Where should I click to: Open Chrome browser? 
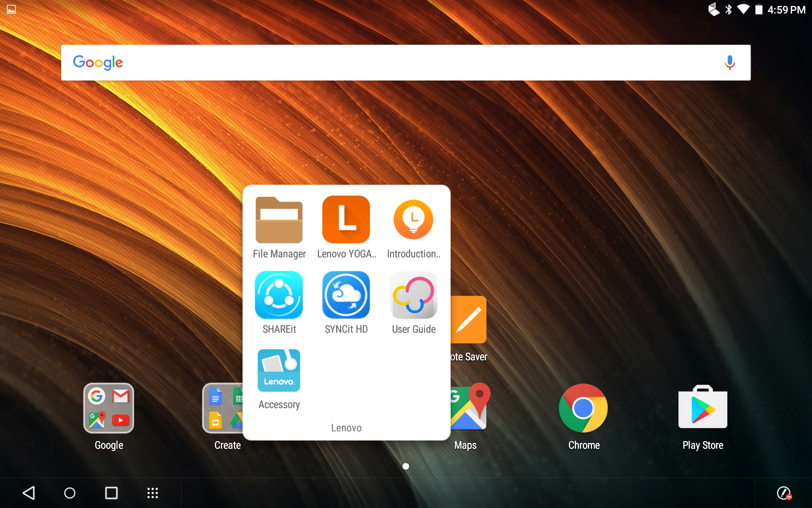(x=584, y=408)
